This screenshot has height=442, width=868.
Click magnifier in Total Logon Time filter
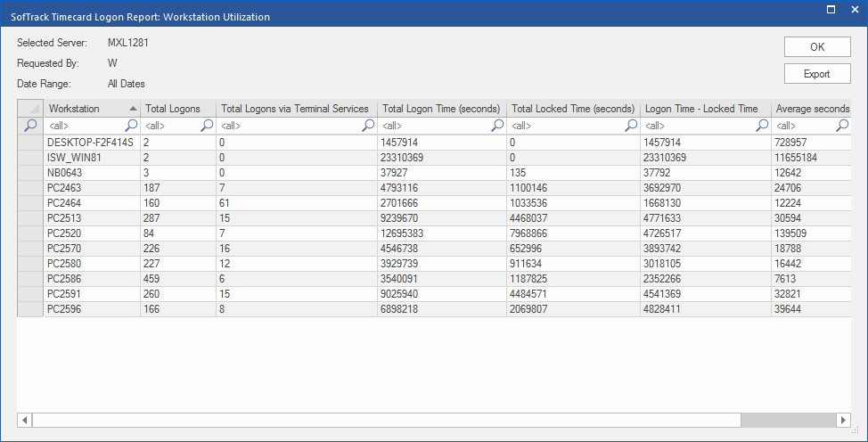click(498, 126)
